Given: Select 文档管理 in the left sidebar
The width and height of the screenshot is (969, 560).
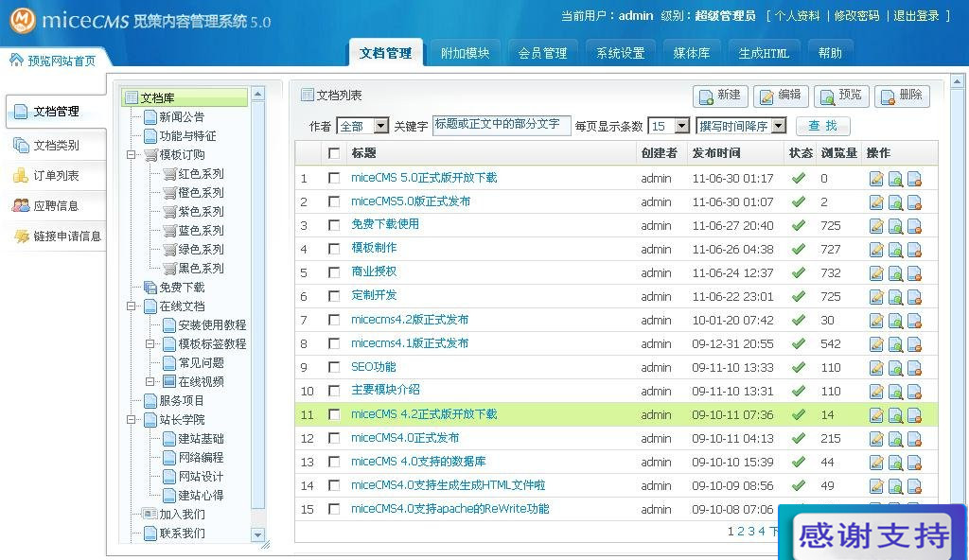Looking at the screenshot, I should point(56,112).
